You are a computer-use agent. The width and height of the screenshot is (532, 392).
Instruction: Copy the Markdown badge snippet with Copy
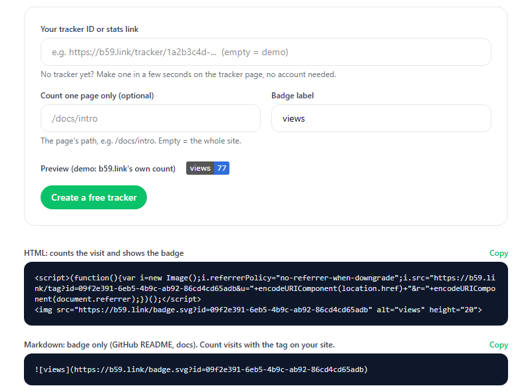click(x=498, y=345)
